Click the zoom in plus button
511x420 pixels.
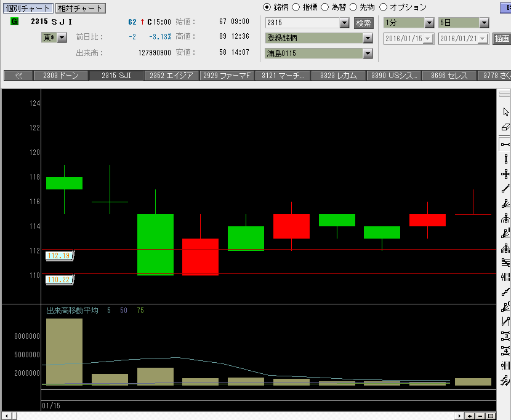(470, 416)
